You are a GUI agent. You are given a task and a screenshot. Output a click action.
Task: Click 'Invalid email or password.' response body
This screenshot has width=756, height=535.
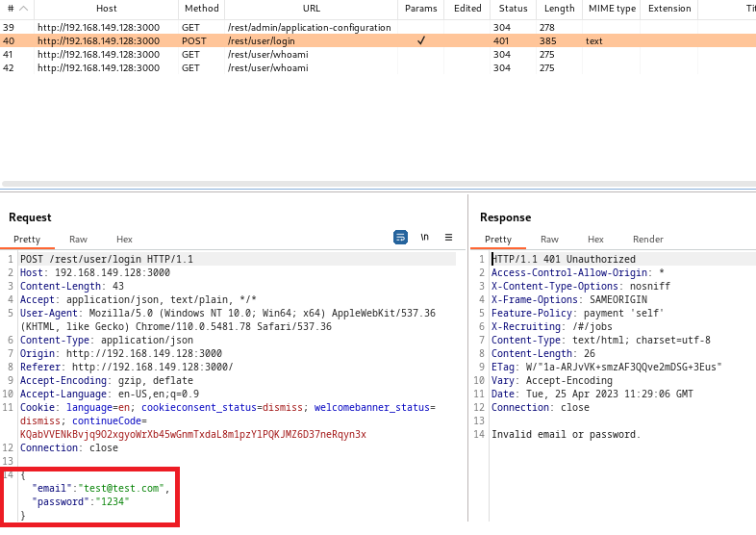coord(566,435)
